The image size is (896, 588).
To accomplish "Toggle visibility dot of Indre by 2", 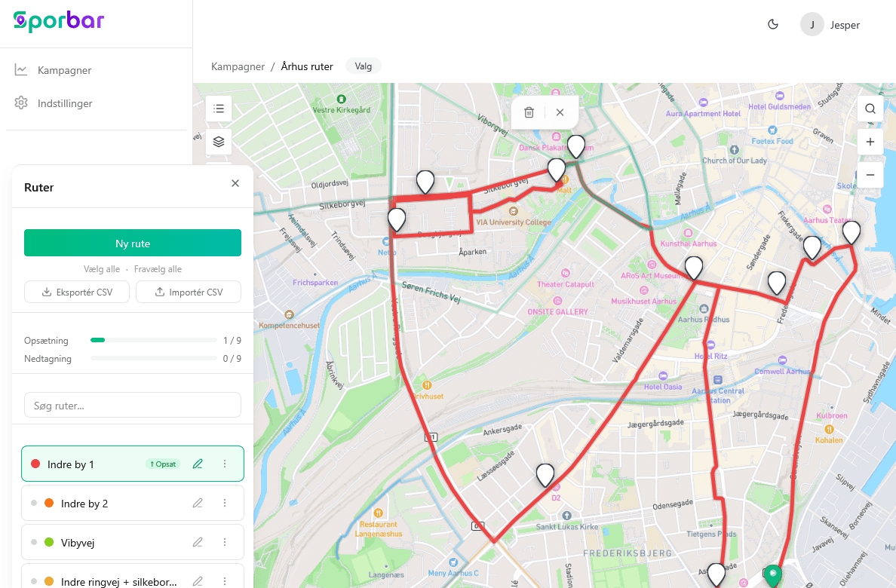I will pos(34,504).
